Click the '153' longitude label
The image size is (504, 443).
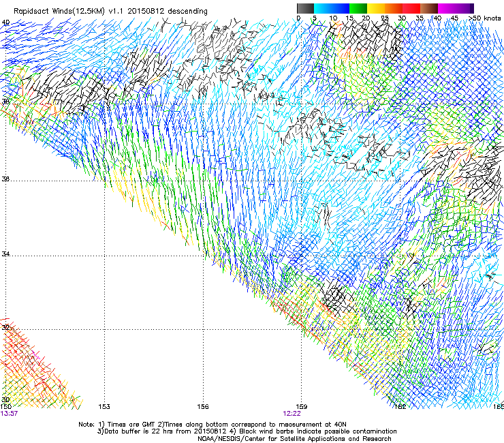coord(104,407)
